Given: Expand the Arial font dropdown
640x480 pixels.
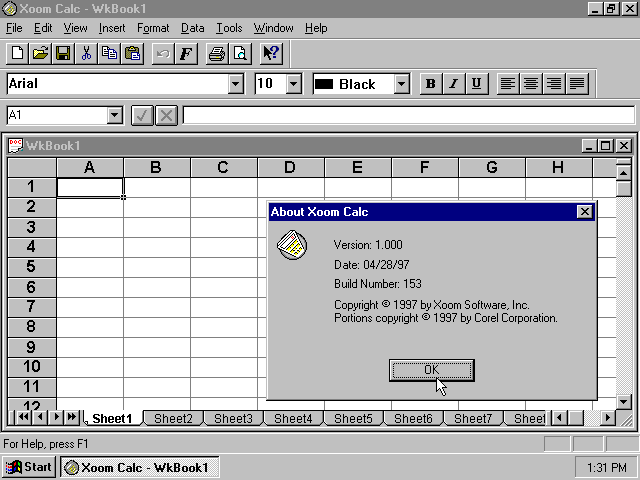Looking at the screenshot, I should (x=236, y=84).
